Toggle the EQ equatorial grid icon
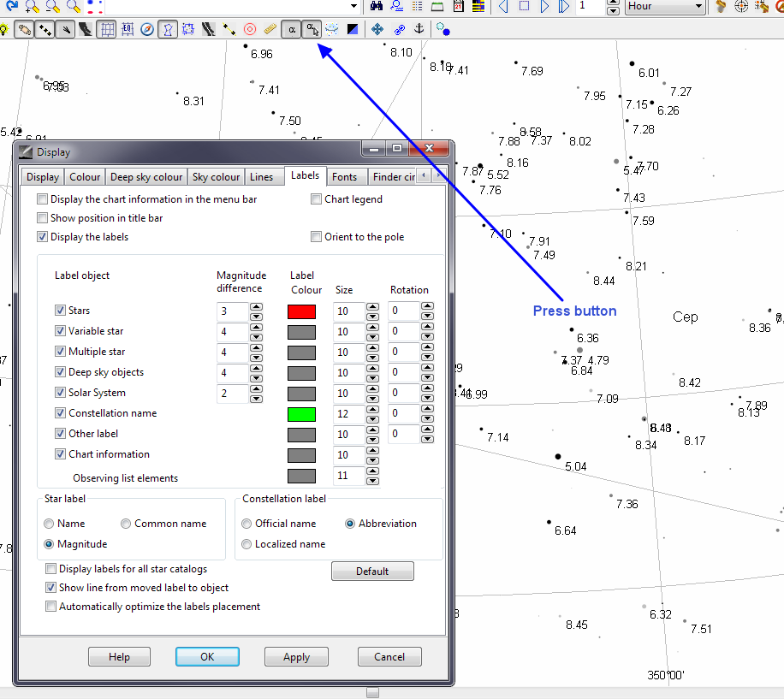Viewport: 784px width, 699px height. point(128,30)
